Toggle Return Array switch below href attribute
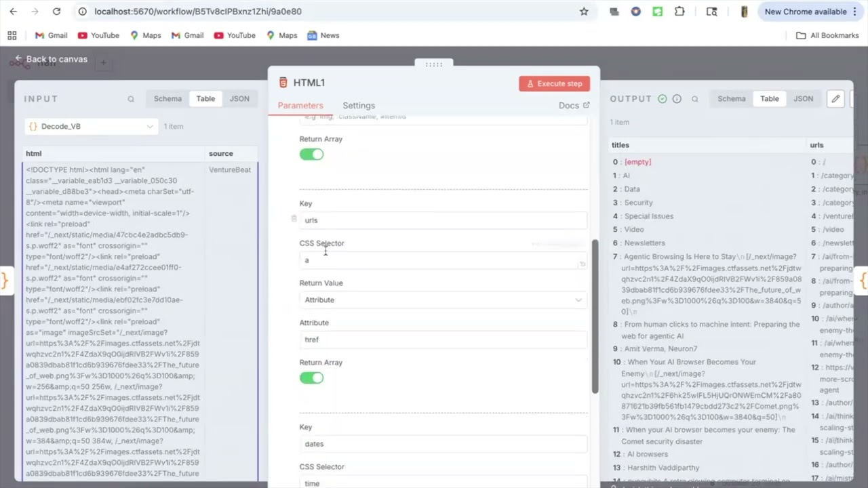The width and height of the screenshot is (868, 488). click(x=312, y=378)
